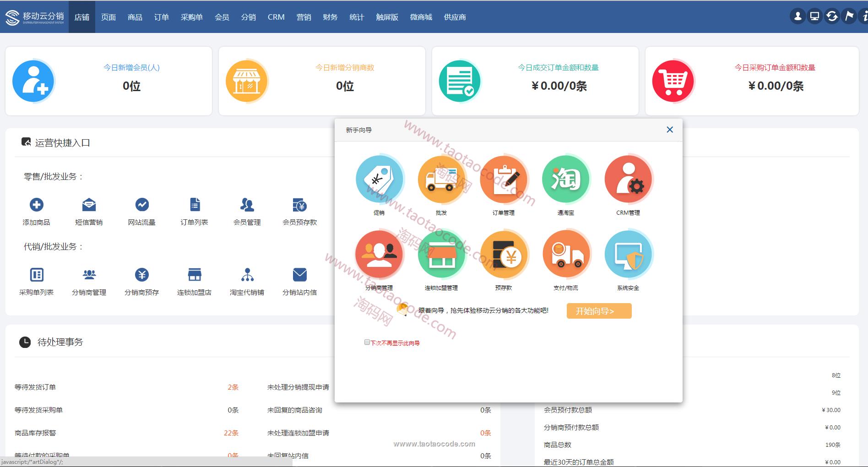Open the 商品 menu in navigation

[x=135, y=17]
